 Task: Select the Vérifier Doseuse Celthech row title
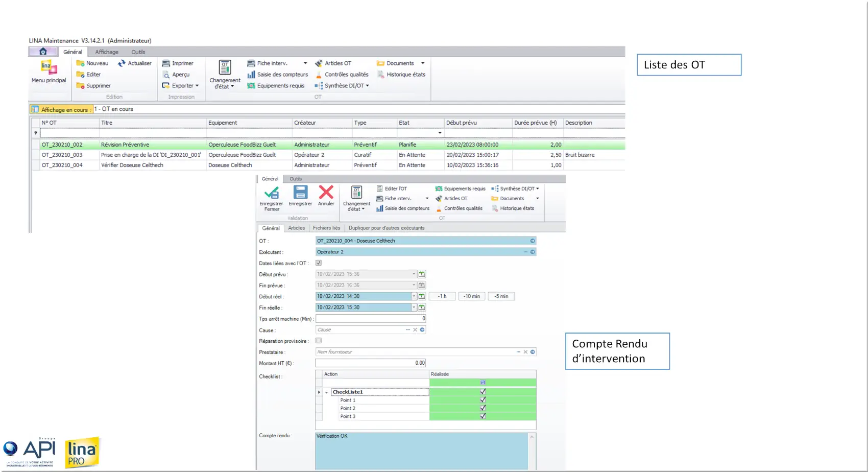(132, 165)
